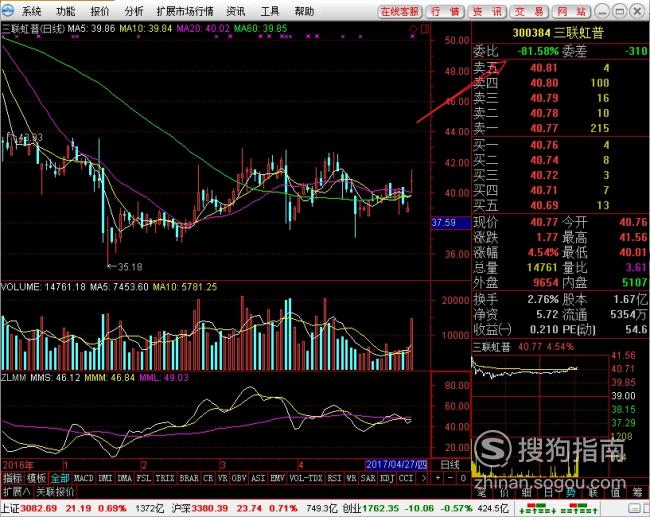Switch to the FSL indicator
Viewport: 650px width, 517px height.
pyautogui.click(x=144, y=478)
